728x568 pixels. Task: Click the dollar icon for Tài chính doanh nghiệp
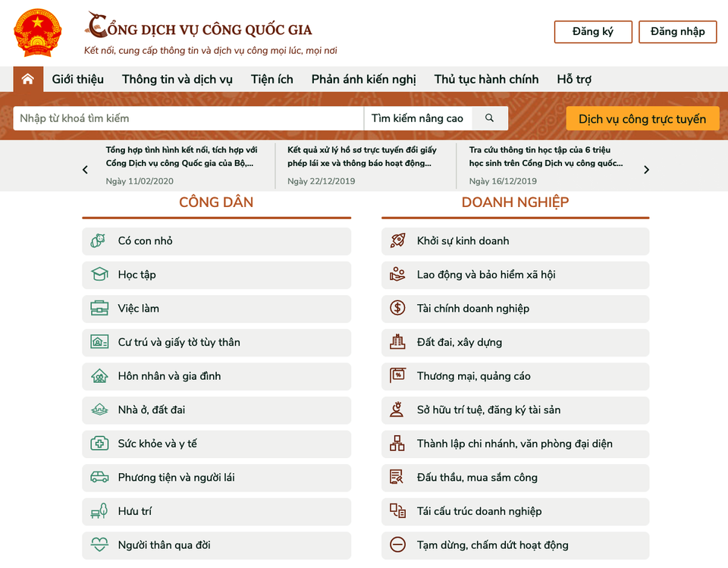click(x=397, y=309)
